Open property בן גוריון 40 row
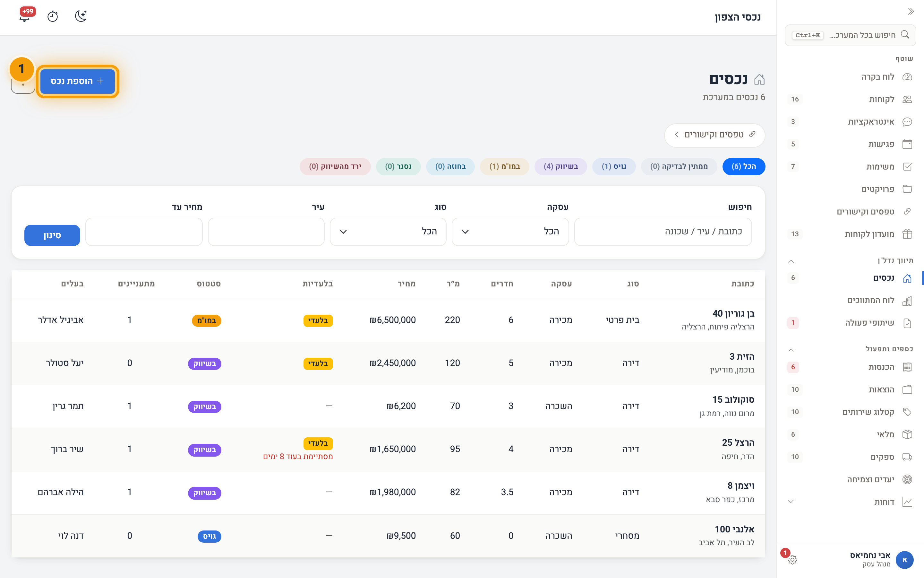Screen dimensions: 924x578 (x=388, y=320)
